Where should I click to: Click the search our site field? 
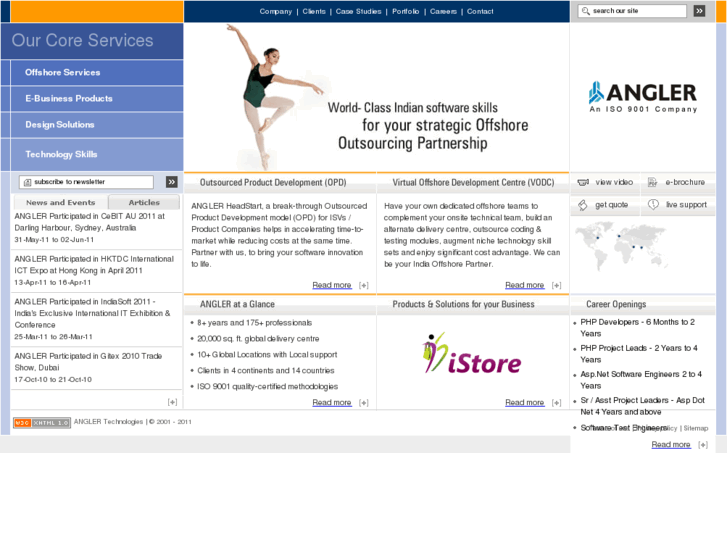click(632, 11)
